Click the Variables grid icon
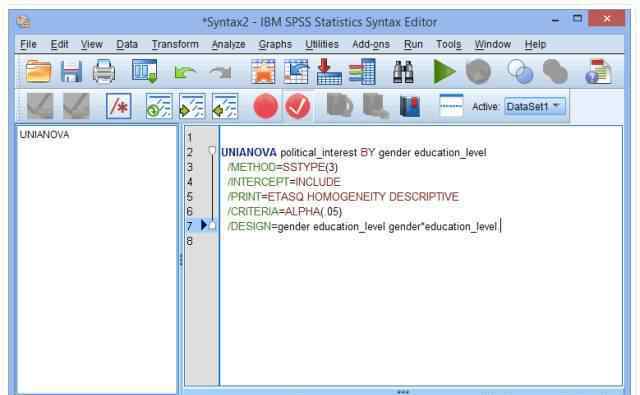Image resolution: width=640 pixels, height=395 pixels. click(363, 72)
